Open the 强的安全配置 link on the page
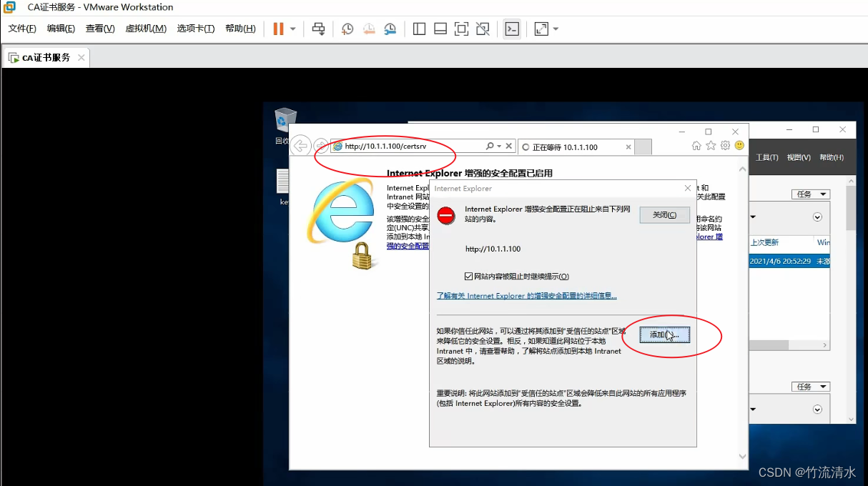The image size is (868, 486). pyautogui.click(x=408, y=246)
